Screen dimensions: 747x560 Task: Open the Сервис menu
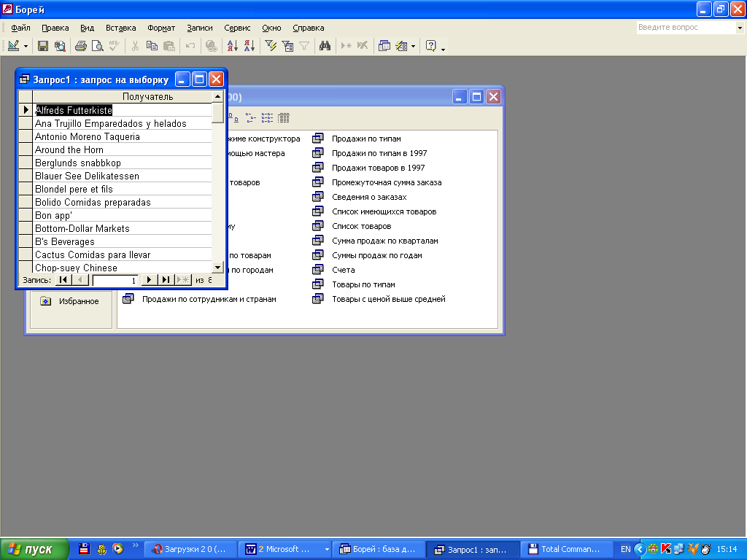click(237, 28)
